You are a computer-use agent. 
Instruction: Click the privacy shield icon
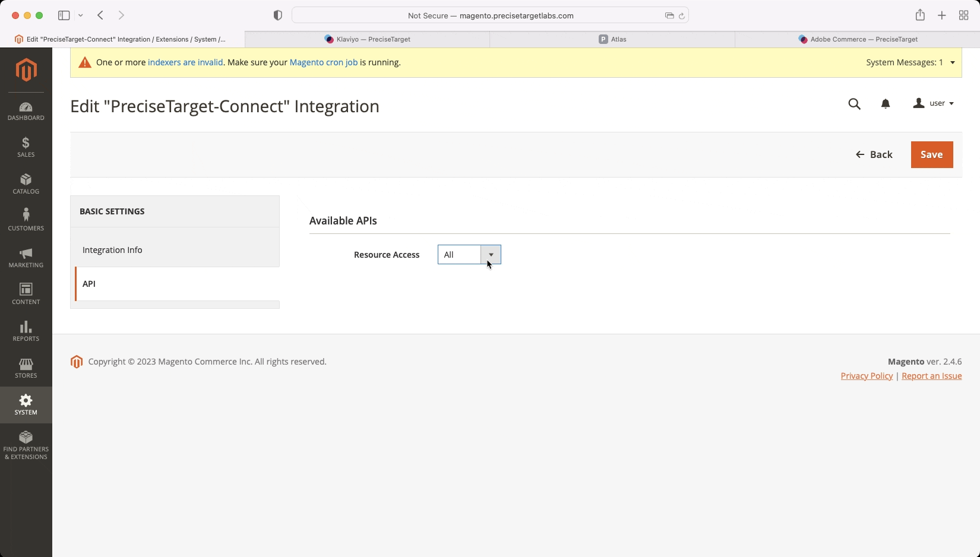point(277,15)
